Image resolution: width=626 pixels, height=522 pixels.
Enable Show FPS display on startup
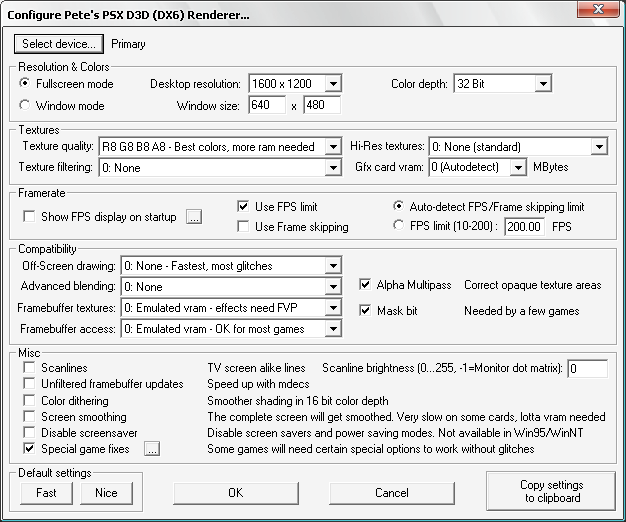tap(29, 217)
